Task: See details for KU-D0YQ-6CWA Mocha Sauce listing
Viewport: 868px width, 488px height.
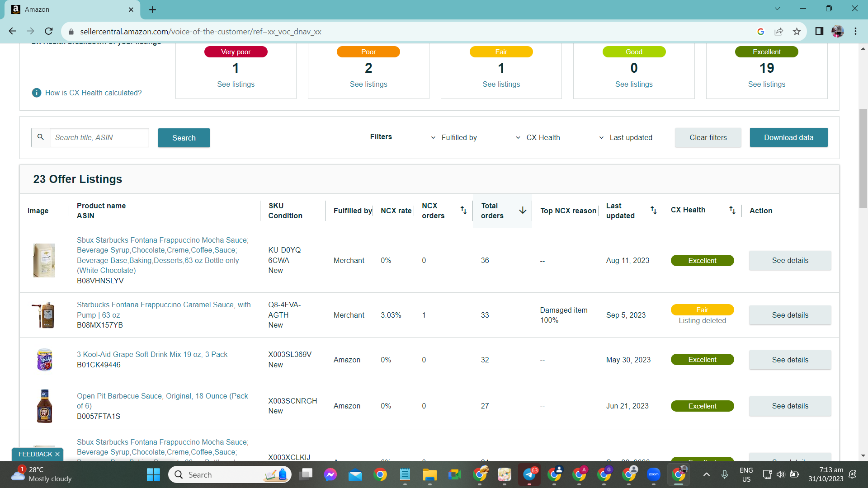Action: (790, 260)
